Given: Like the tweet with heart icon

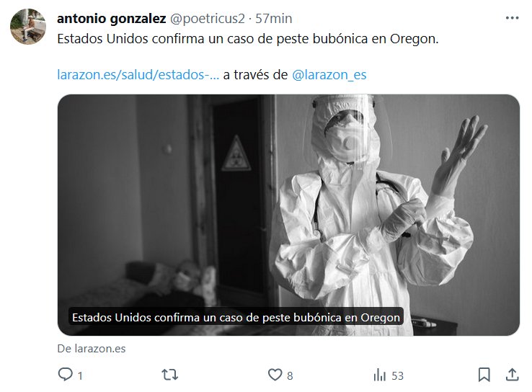Looking at the screenshot, I should 275,375.
